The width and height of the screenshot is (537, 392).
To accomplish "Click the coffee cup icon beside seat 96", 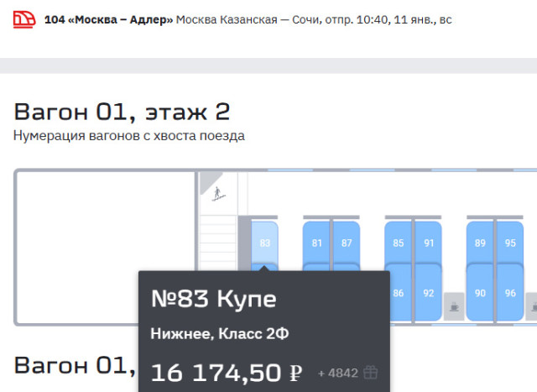I will (x=531, y=304).
